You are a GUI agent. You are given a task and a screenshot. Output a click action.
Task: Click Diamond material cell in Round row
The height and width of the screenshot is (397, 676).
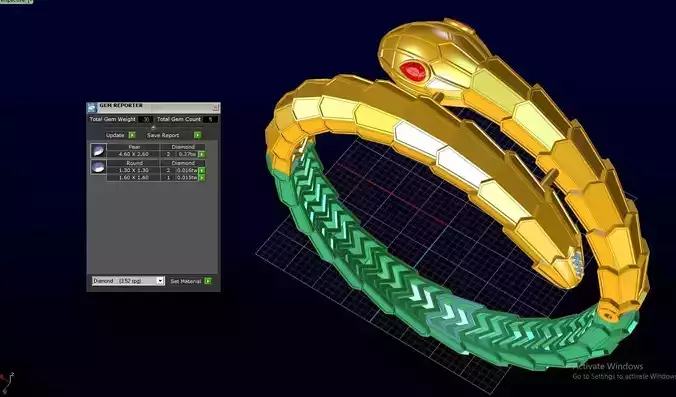tap(183, 163)
